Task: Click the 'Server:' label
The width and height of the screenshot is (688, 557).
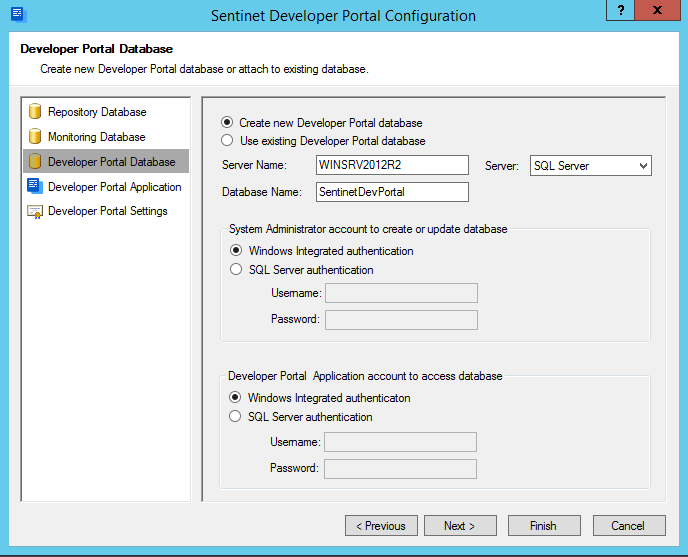Action: pos(502,166)
